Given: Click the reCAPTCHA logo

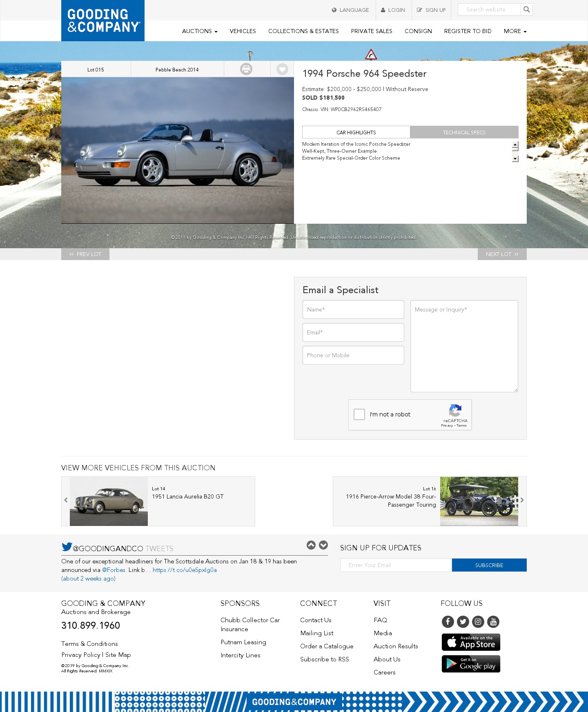Looking at the screenshot, I should [x=455, y=410].
